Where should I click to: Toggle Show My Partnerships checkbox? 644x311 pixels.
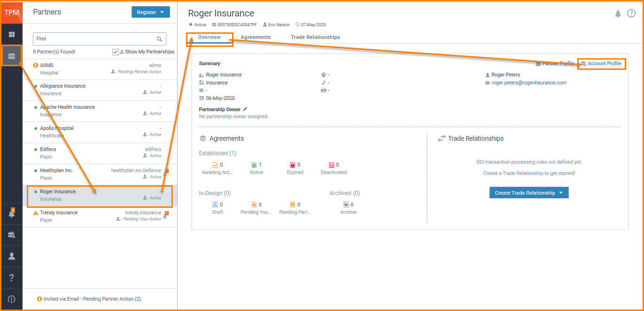pos(116,52)
